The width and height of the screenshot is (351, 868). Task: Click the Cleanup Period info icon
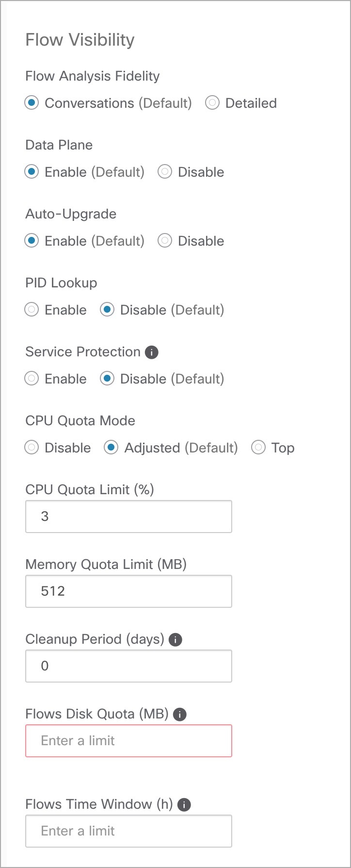(175, 640)
